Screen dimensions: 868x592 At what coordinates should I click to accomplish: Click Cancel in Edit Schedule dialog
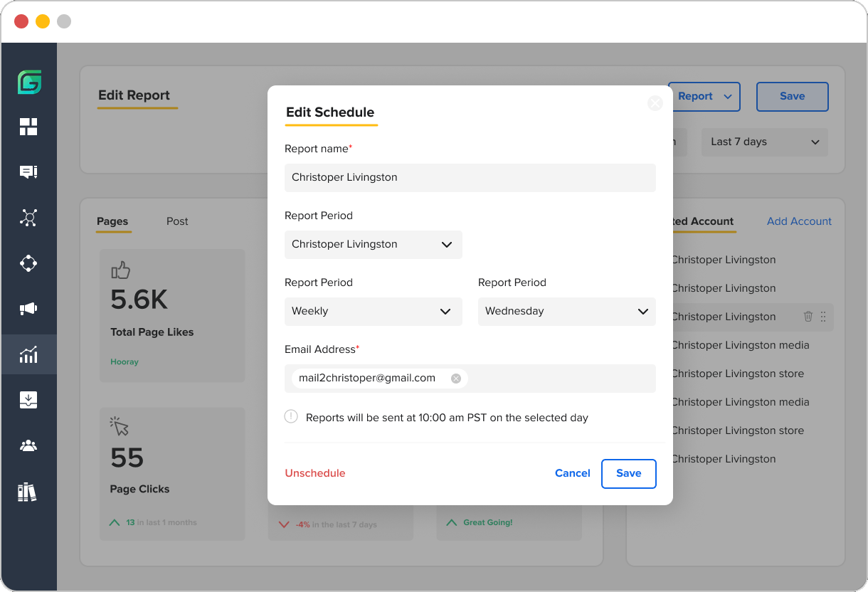click(573, 473)
